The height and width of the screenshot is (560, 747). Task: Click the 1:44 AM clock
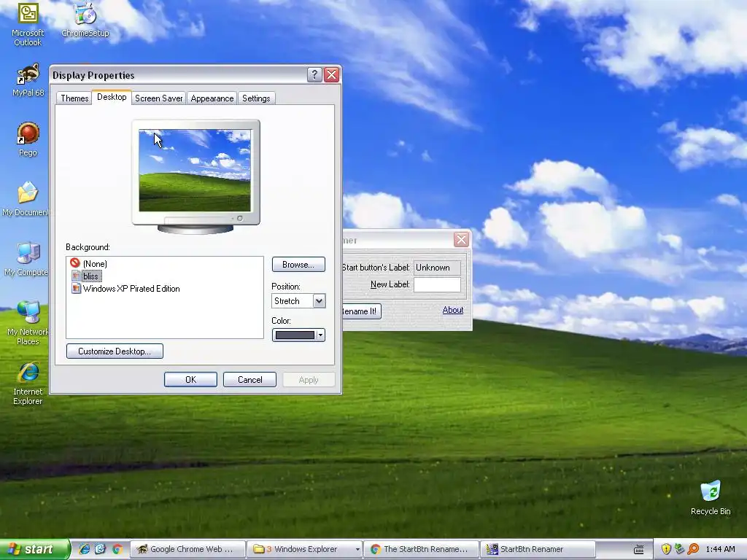(x=720, y=549)
